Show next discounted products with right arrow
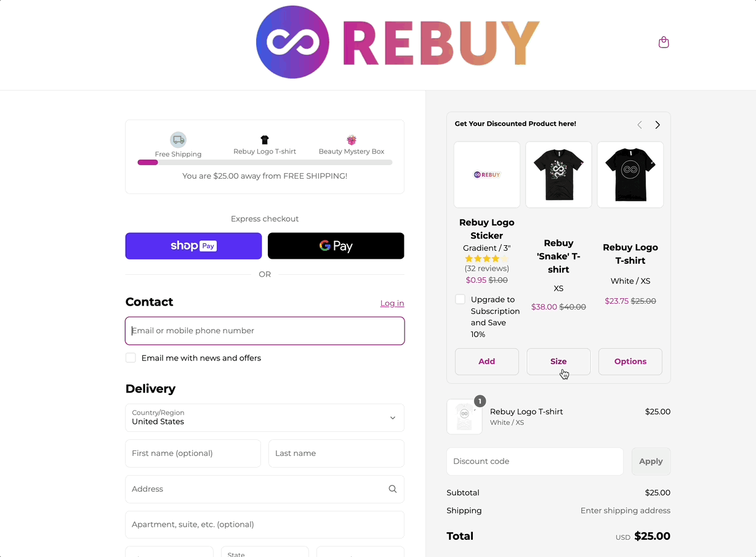Screen dimensions: 756x557 pyautogui.click(x=657, y=124)
